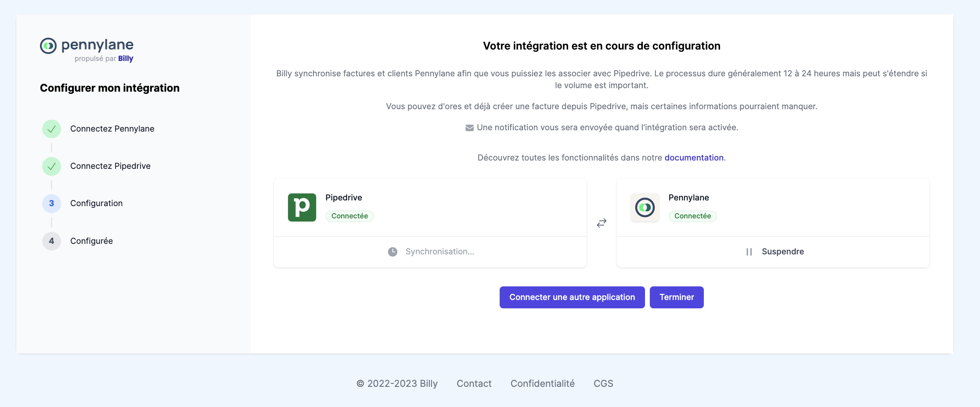Screen dimensions: 980x407
Task: Click the Billy link under the logo
Action: click(126, 59)
